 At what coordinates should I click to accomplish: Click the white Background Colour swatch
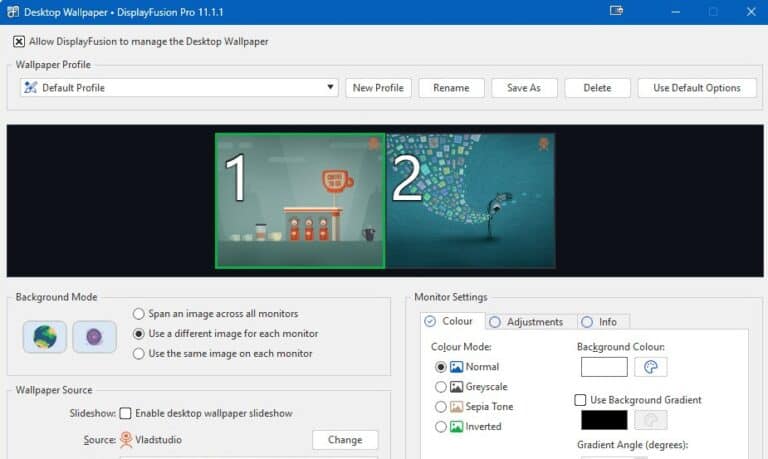[604, 367]
